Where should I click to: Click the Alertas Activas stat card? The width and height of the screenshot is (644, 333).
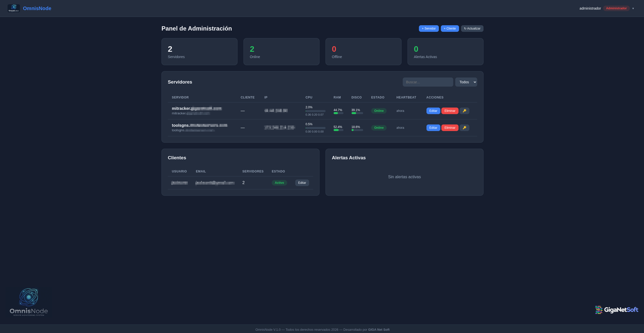[x=445, y=52]
